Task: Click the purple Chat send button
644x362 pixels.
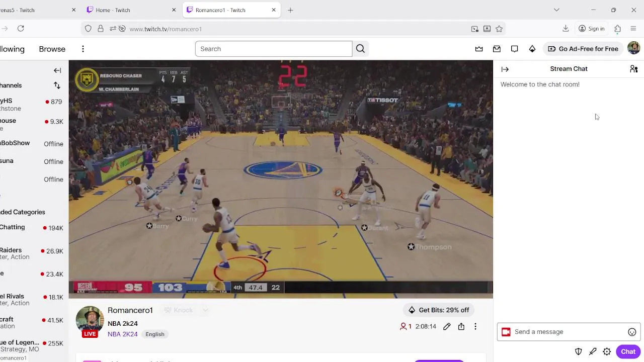Action: tap(628, 352)
